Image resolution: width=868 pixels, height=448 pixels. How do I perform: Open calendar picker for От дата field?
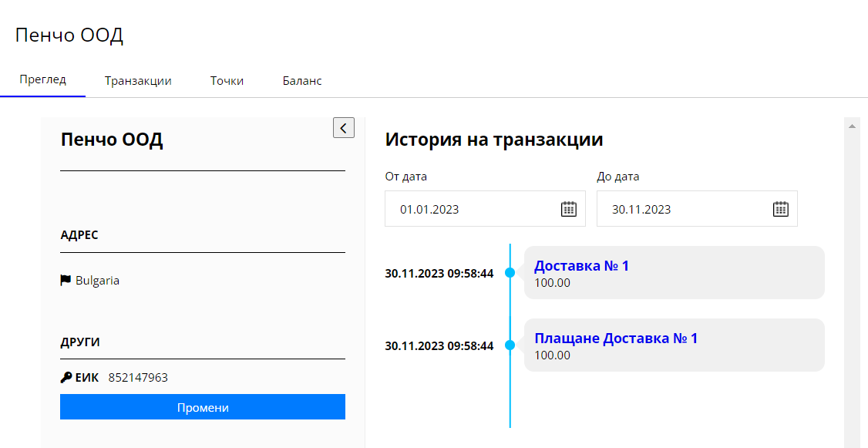click(569, 209)
